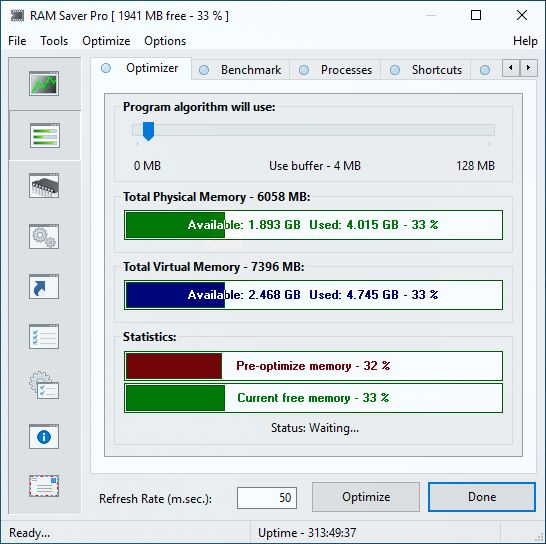Open the processes gears sidebar icon

tap(44, 236)
